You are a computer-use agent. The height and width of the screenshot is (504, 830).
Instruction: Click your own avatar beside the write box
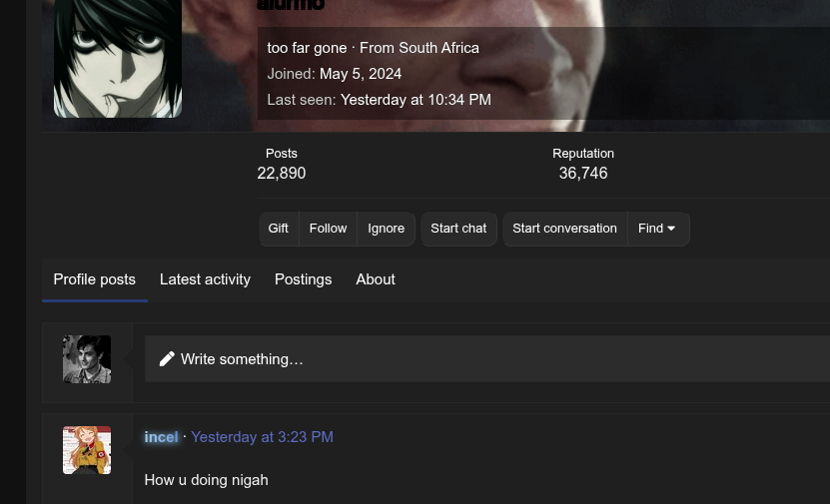point(87,359)
